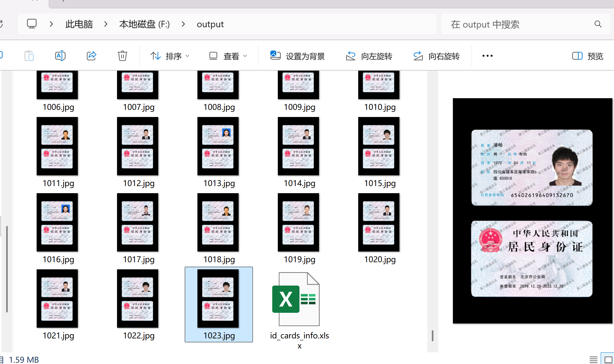Select thumbnail 1016.jpg
The width and height of the screenshot is (614, 364).
[x=57, y=222]
